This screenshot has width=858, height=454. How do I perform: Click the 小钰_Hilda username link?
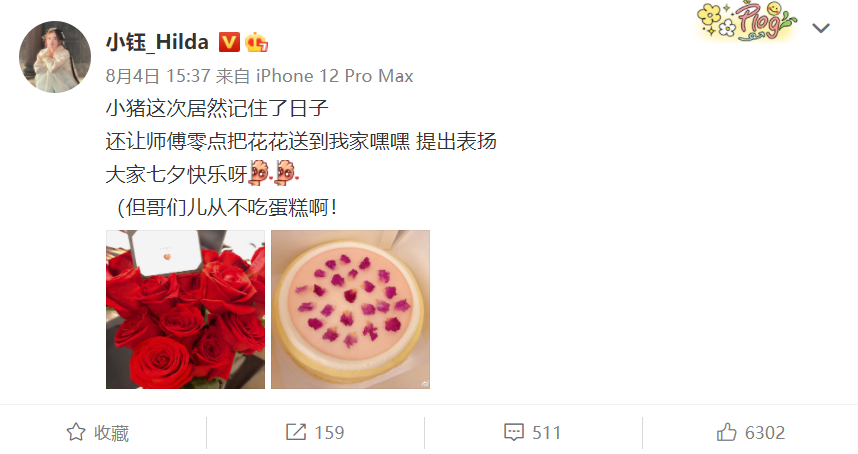[157, 42]
